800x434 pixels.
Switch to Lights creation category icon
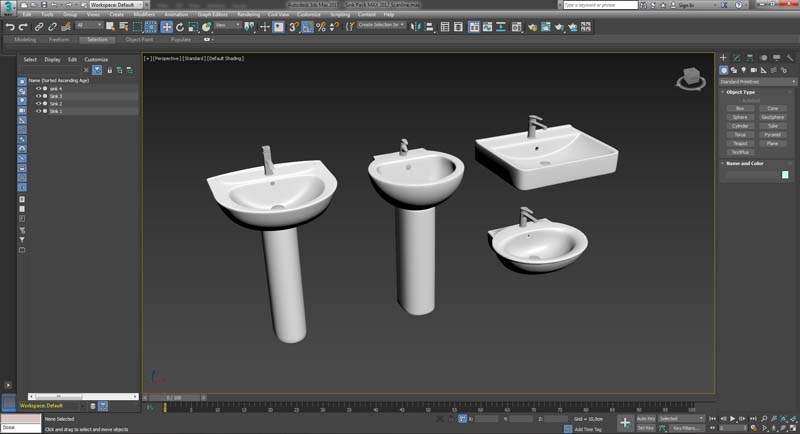coord(744,69)
